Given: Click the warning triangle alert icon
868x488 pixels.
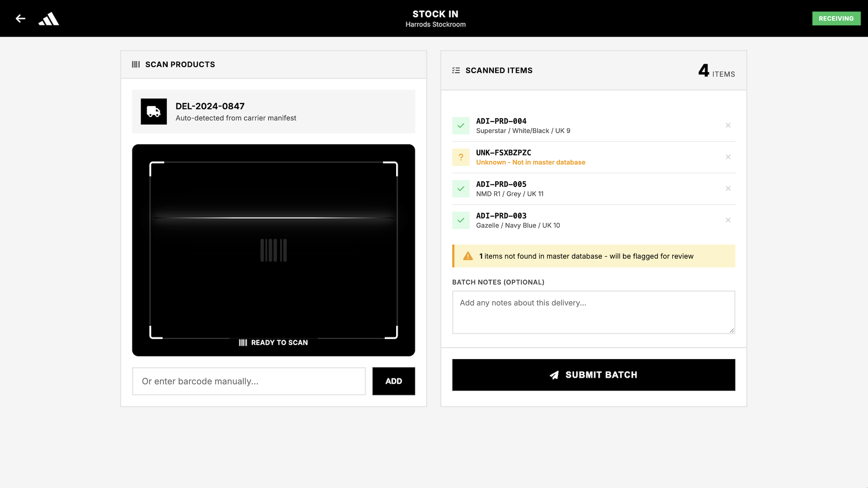Looking at the screenshot, I should tap(468, 256).
